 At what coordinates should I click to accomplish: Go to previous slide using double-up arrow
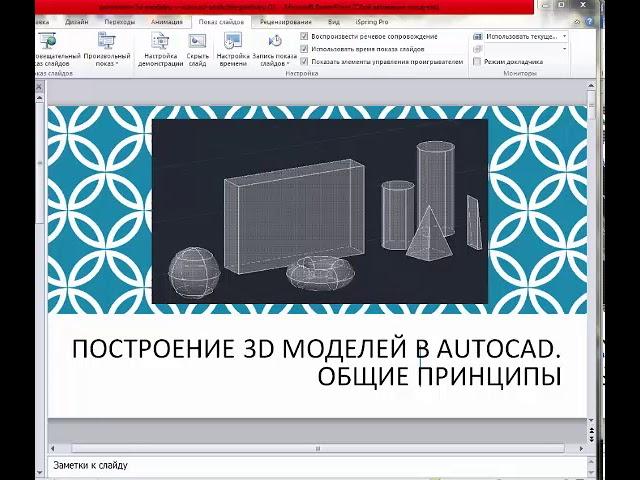[591, 430]
